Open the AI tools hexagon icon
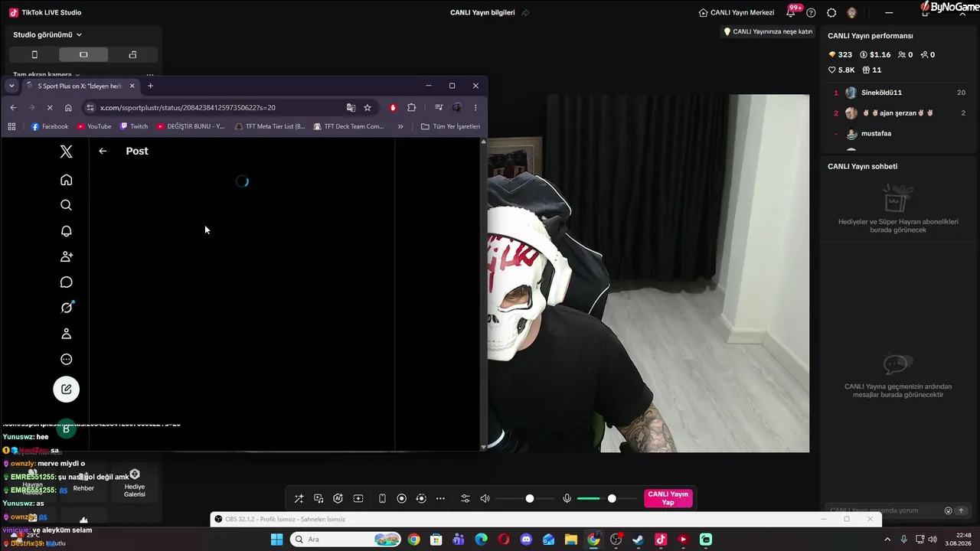Viewport: 980px width, 551px height. [338, 499]
